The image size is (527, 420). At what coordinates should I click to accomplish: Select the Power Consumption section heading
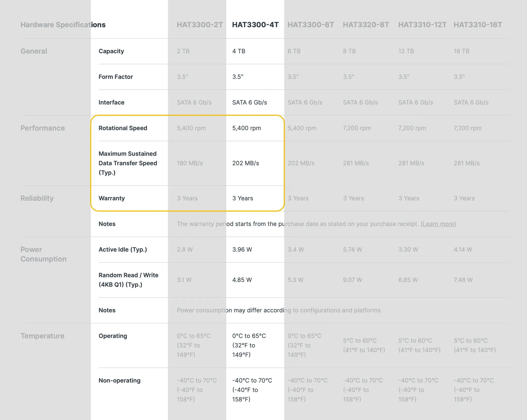[43, 254]
